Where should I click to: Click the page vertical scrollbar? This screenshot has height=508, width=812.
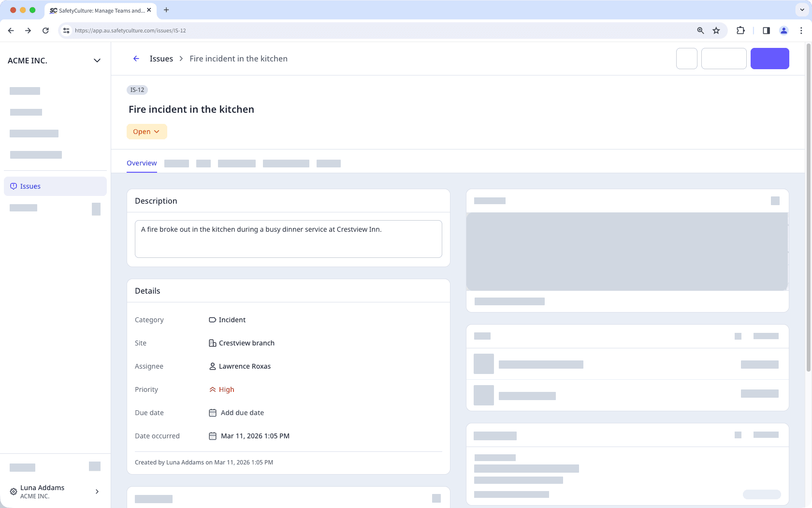coord(808,208)
